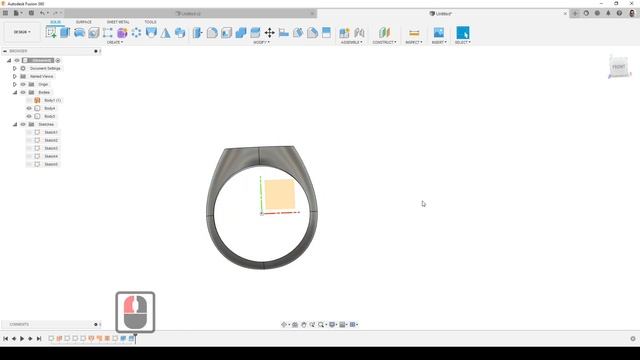Open the Modify menu dropdown
The height and width of the screenshot is (360, 640).
261,42
